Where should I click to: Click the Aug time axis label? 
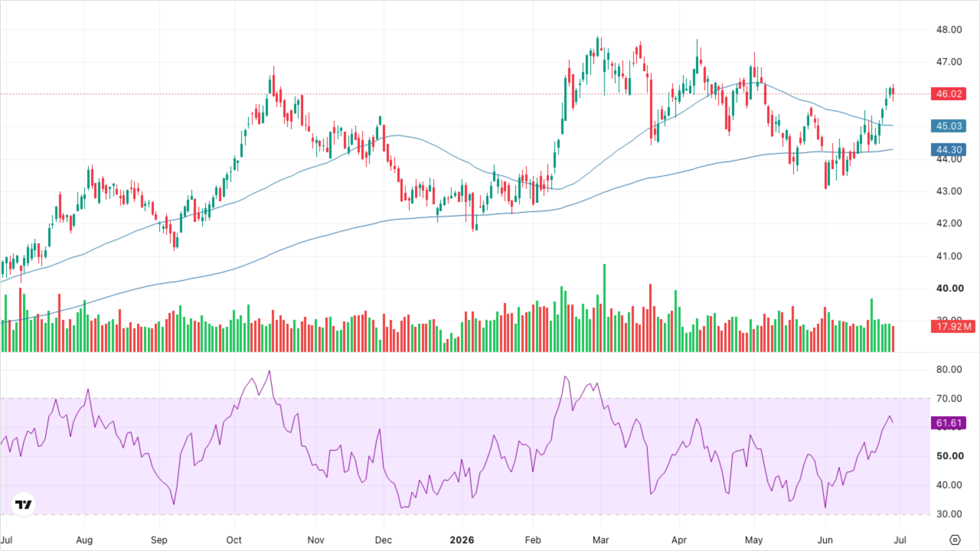click(84, 540)
